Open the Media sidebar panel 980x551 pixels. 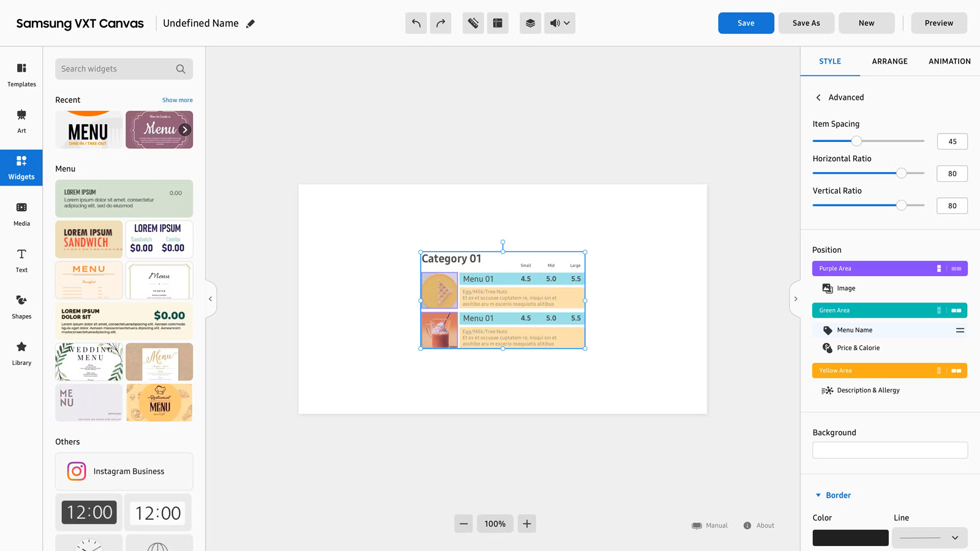pyautogui.click(x=21, y=213)
